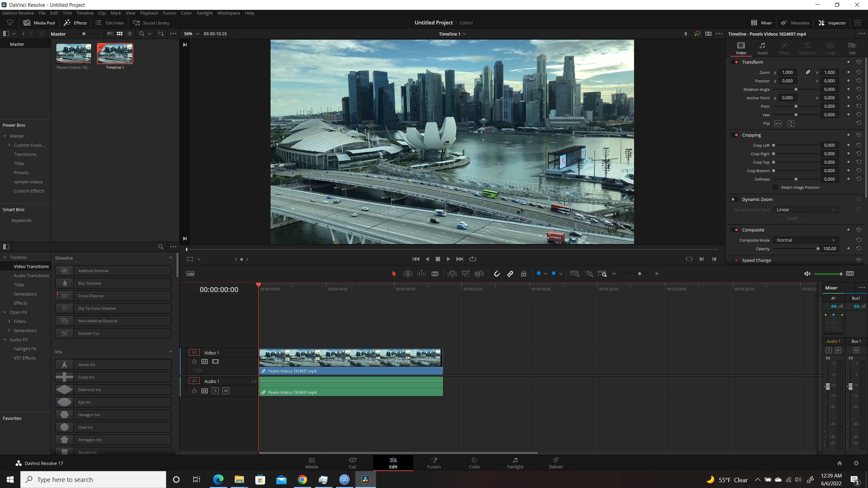Image resolution: width=868 pixels, height=488 pixels.
Task: Select Audio Transitions in Toolbox
Action: click(x=31, y=276)
